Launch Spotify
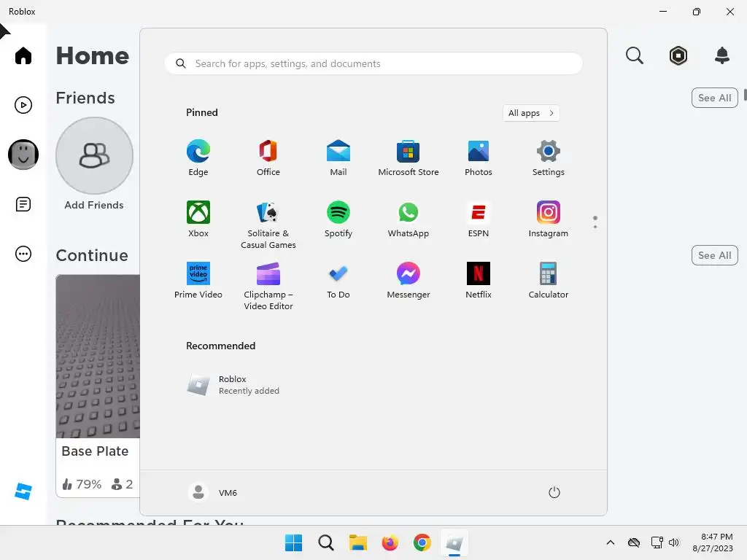 point(338,219)
